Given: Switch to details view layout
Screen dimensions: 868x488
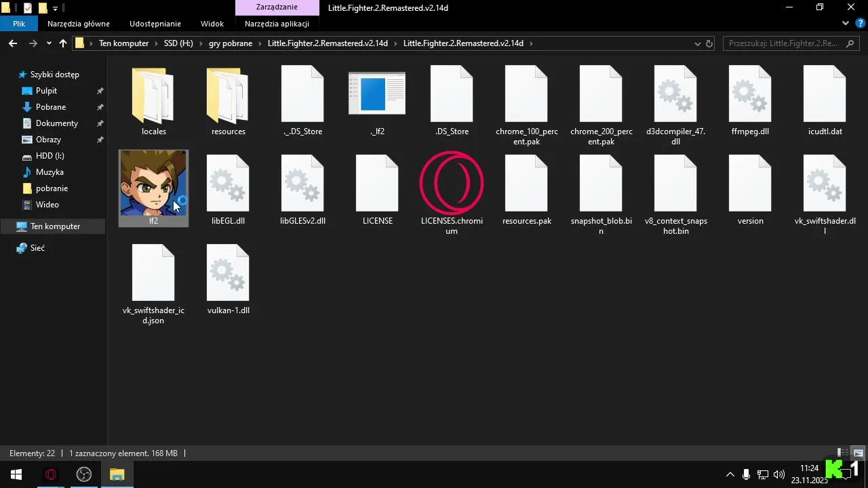Looking at the screenshot, I should click(x=842, y=453).
